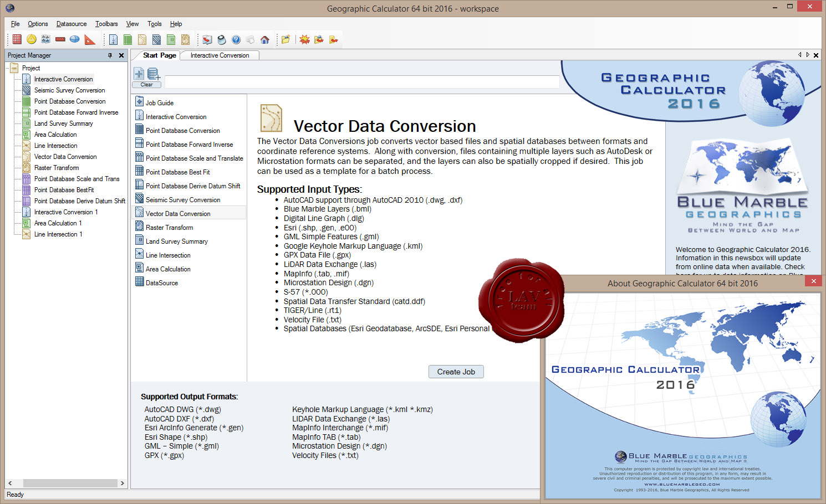Viewport: 826px width, 504px height.
Task: Select Point Database BestFit in Project tree
Action: (x=64, y=190)
